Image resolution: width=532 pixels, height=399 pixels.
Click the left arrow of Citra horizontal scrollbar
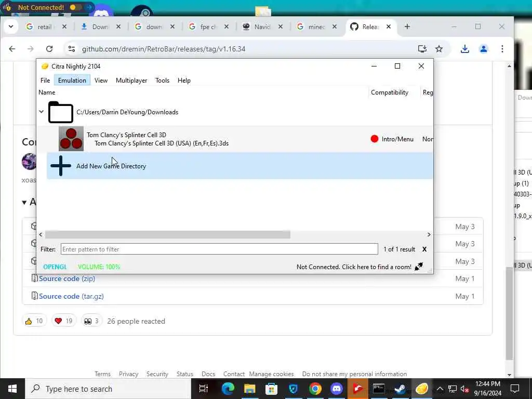[x=41, y=234]
